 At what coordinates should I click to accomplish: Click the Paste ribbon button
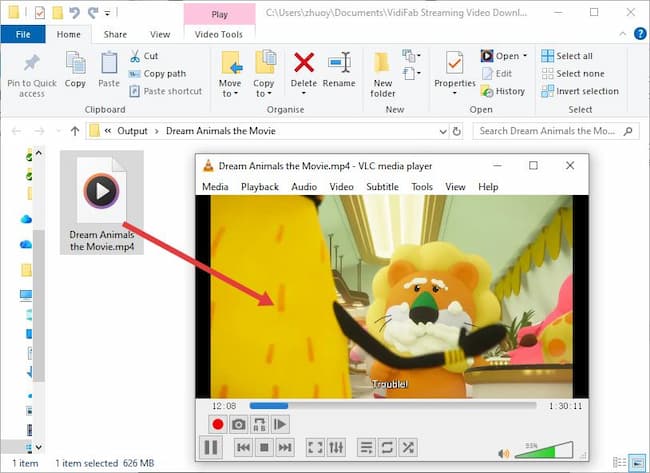tap(109, 70)
